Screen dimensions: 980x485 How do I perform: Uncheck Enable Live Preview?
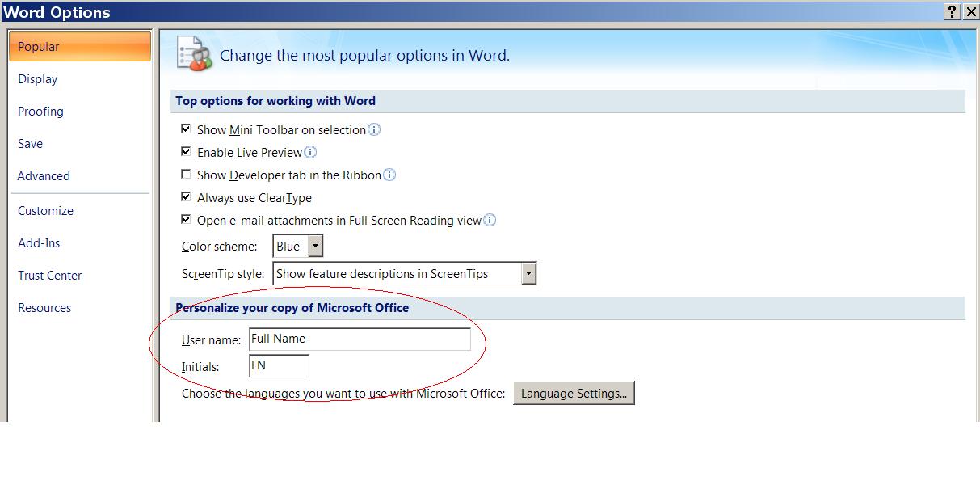click(x=186, y=152)
